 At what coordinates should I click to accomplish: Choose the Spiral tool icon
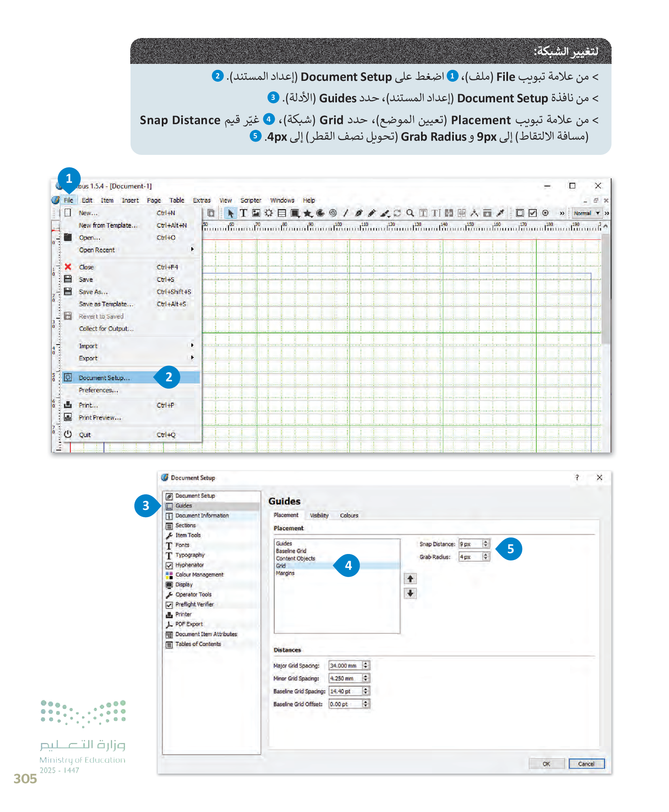[333, 213]
